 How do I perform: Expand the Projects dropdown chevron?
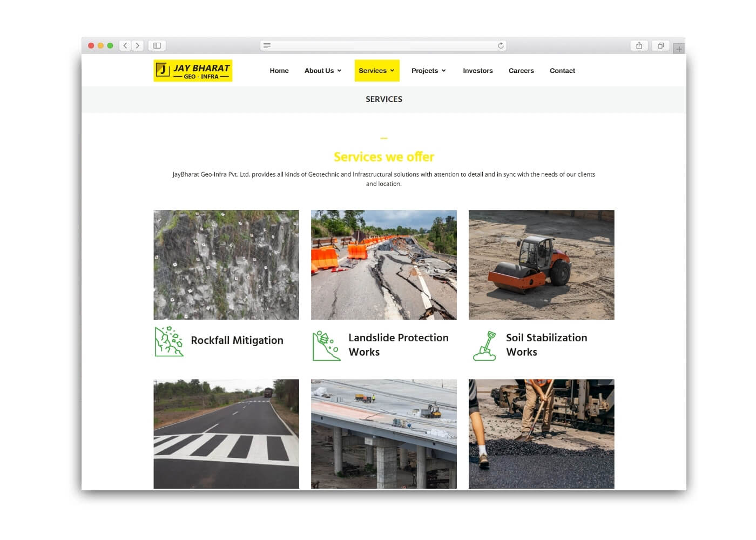tap(444, 71)
